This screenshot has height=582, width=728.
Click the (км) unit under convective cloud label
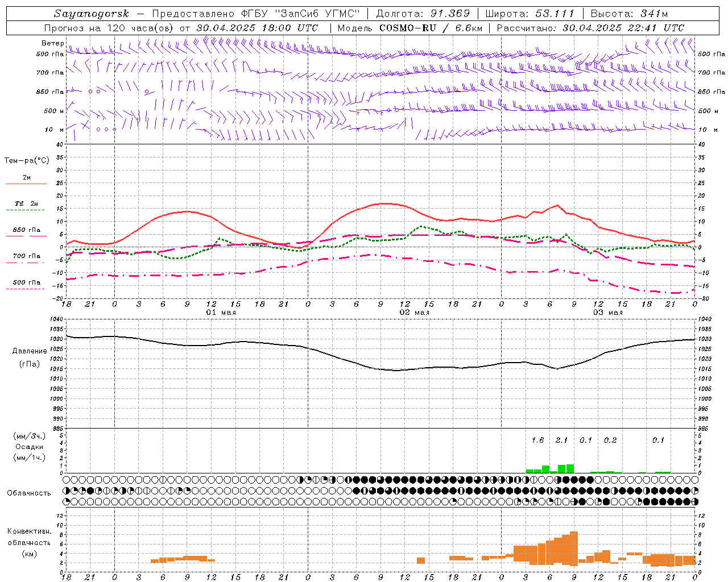tap(29, 553)
